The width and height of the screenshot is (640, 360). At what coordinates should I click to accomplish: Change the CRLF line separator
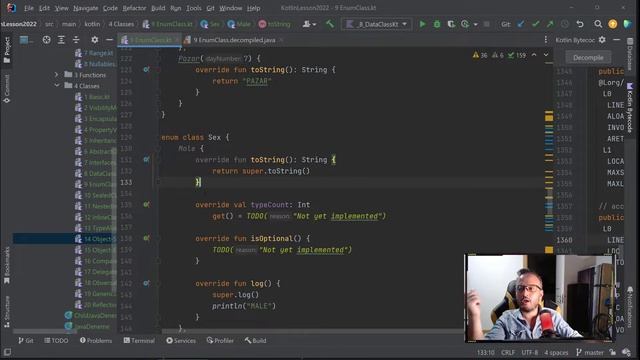point(508,352)
